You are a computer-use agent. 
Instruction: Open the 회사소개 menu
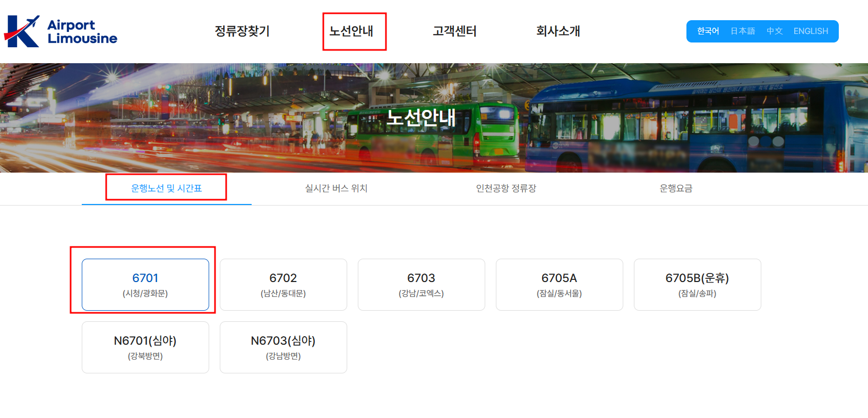[558, 31]
